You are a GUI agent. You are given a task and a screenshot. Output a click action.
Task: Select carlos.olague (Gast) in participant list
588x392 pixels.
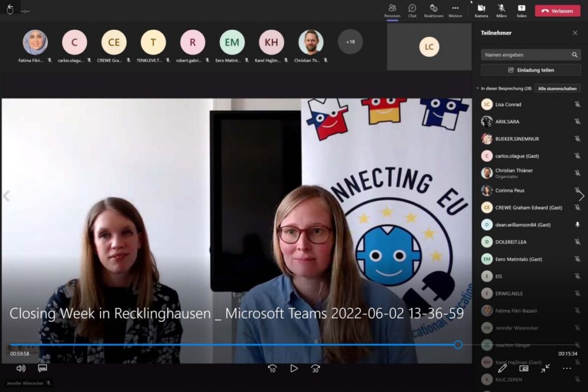click(x=531, y=156)
